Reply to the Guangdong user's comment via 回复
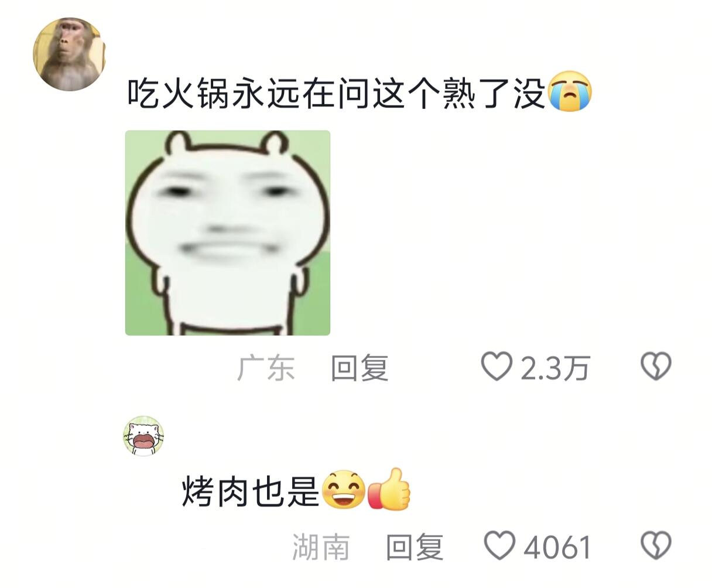 (360, 368)
